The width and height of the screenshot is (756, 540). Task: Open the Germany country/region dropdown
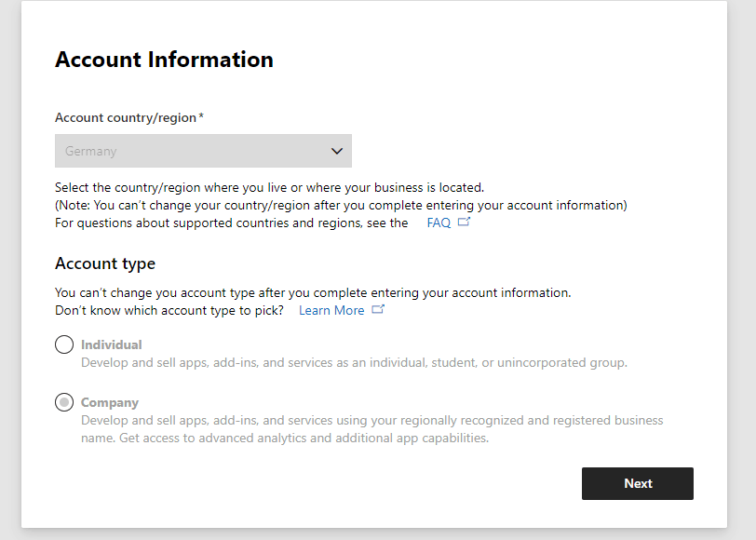[203, 151]
